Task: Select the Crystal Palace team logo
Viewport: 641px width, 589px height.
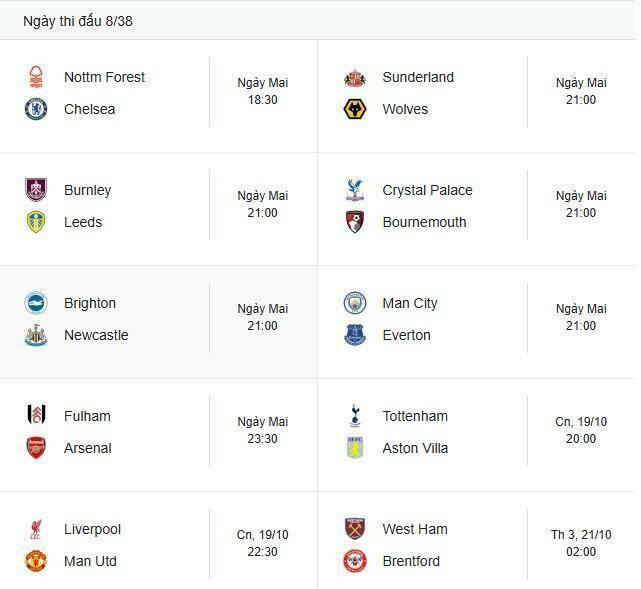Action: [x=355, y=190]
